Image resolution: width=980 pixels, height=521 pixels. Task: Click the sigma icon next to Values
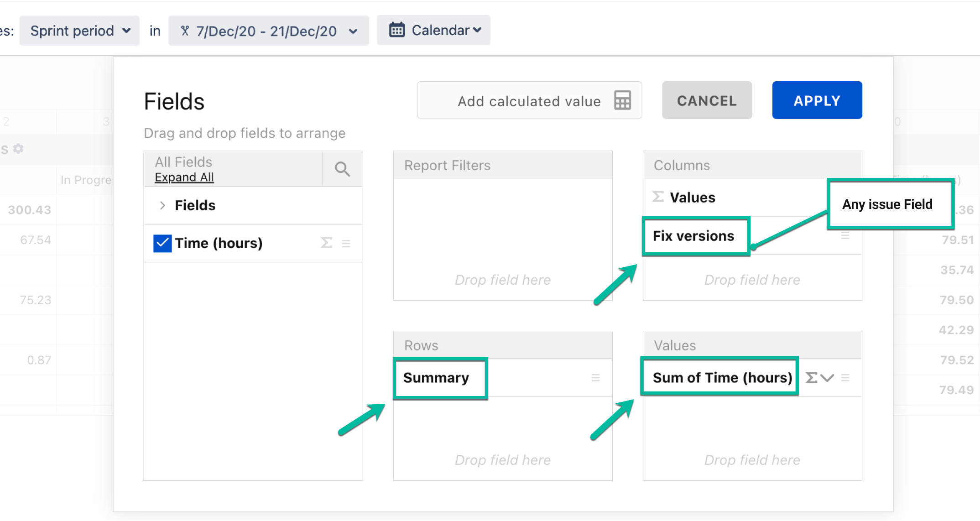658,197
